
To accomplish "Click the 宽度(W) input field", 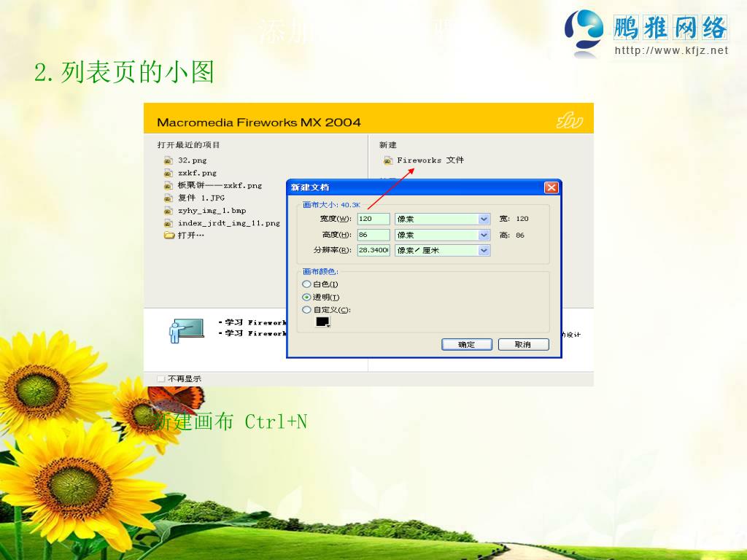I will [x=373, y=219].
